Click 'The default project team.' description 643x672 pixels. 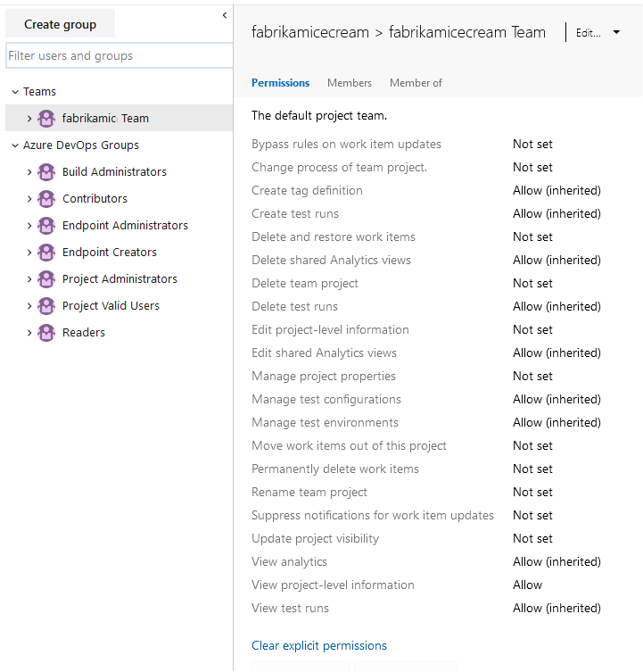[319, 116]
